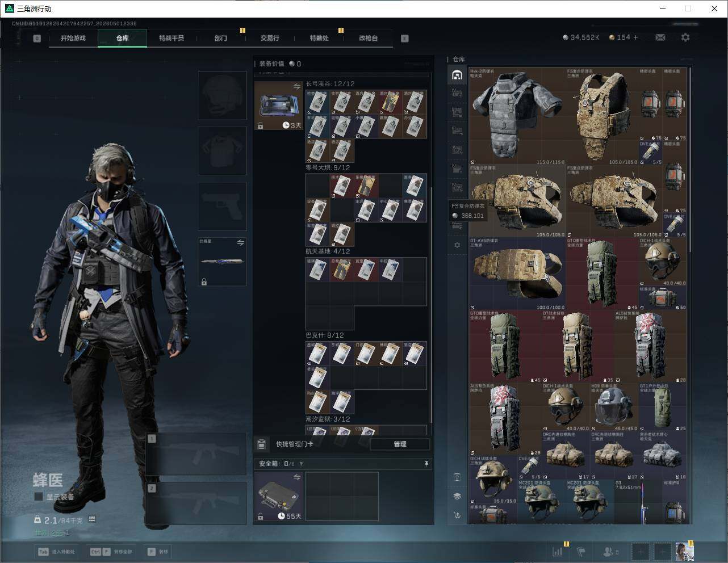Click the stash panel scrollbar
Screen dimensions: 728x563
[x=691, y=159]
